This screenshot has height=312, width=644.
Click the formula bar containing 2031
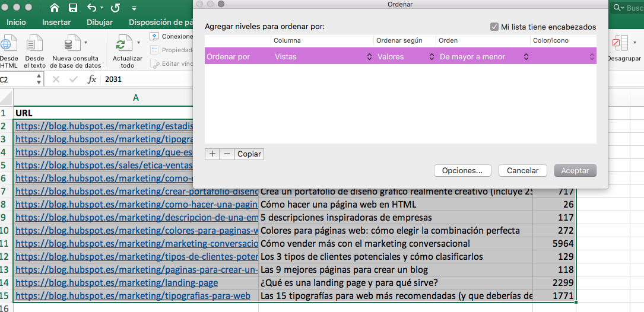148,79
